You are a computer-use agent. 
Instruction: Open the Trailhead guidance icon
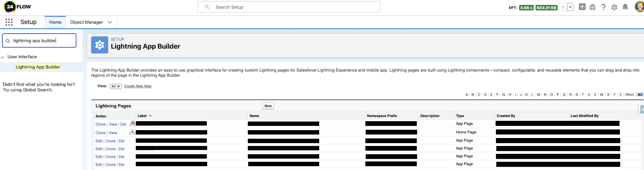592,7
